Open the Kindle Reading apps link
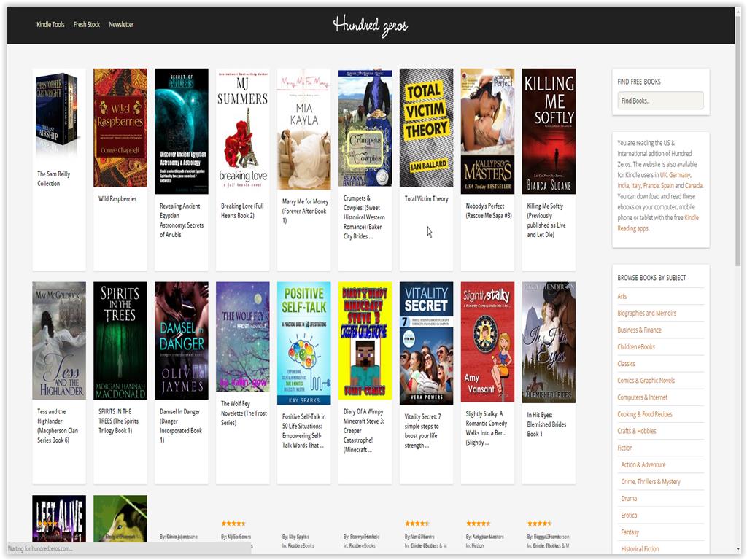The height and width of the screenshot is (560, 747). pyautogui.click(x=659, y=223)
